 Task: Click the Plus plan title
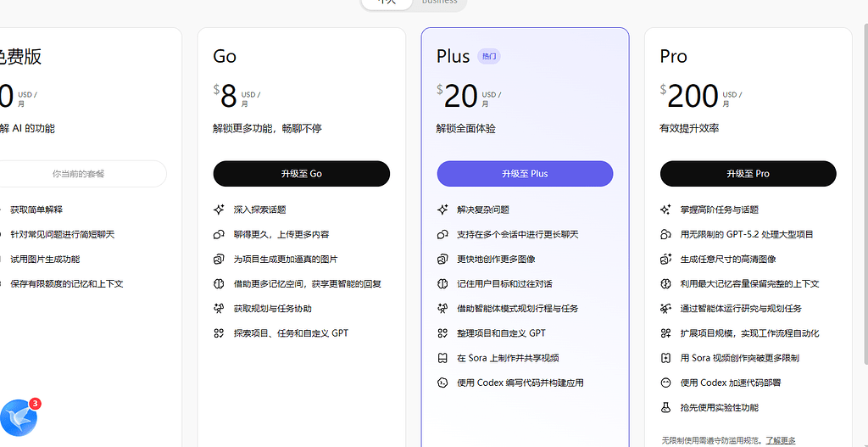pos(453,56)
